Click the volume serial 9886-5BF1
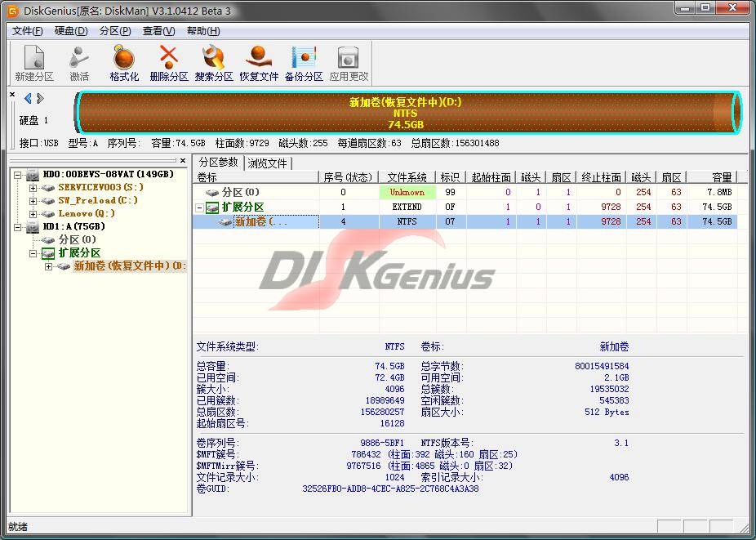756x540 pixels. (382, 443)
